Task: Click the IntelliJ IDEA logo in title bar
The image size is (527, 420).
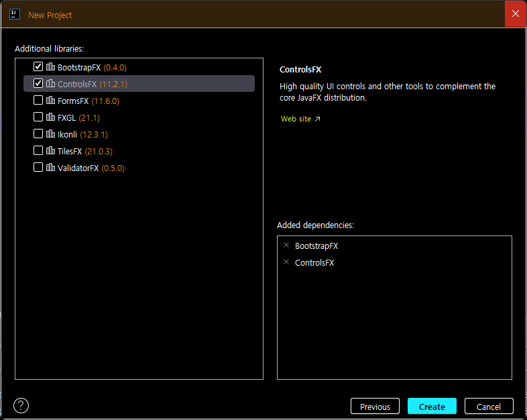Action: pyautogui.click(x=15, y=15)
